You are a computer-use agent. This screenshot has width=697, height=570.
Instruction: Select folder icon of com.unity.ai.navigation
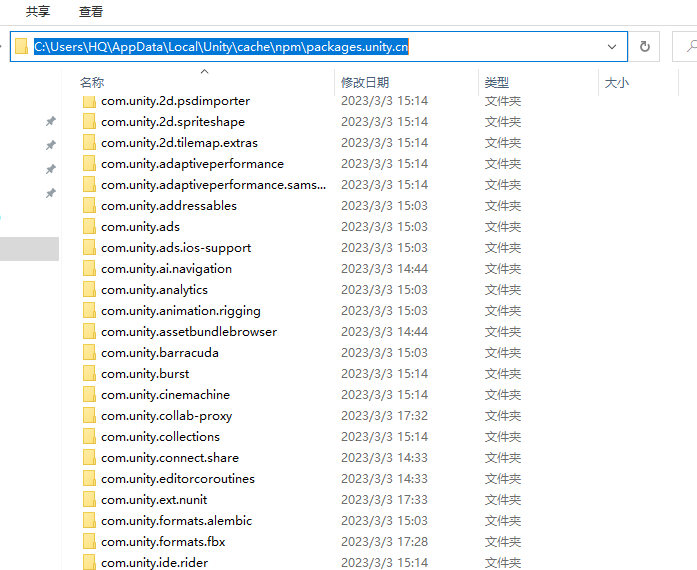89,268
